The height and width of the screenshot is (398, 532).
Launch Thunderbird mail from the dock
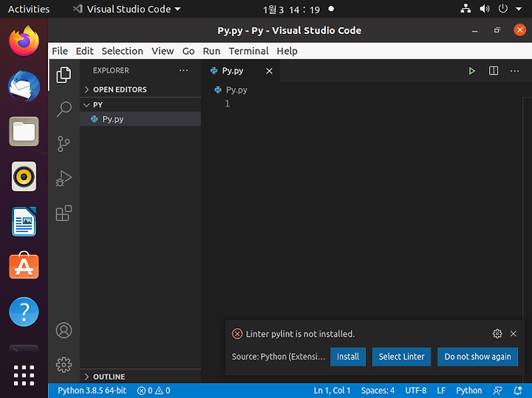pyautogui.click(x=24, y=86)
